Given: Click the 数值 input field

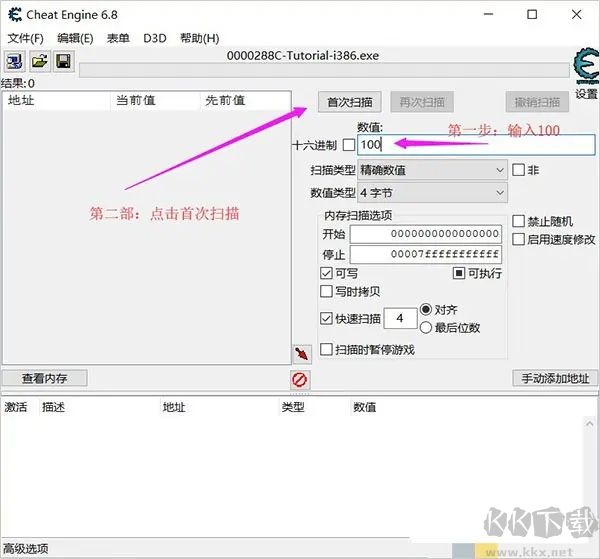Looking at the screenshot, I should pos(475,145).
